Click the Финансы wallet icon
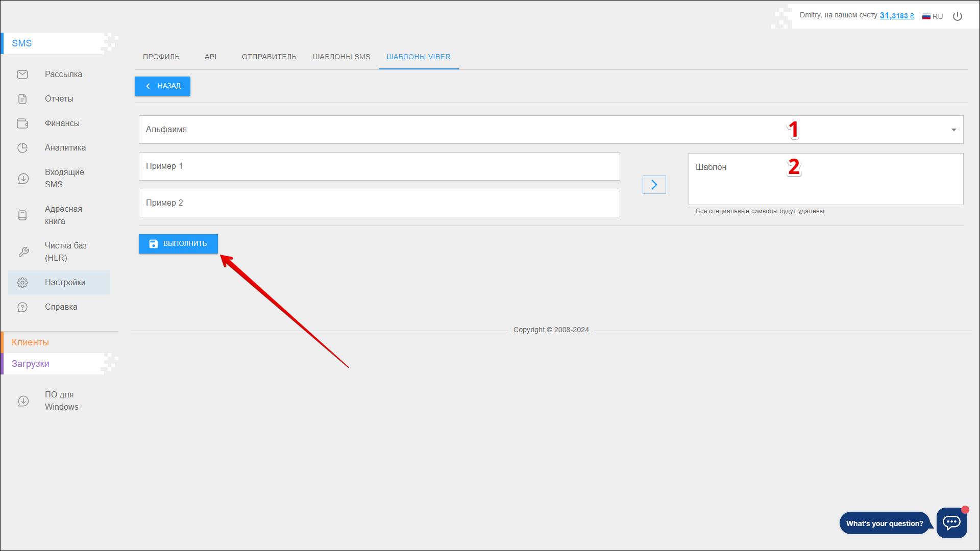The height and width of the screenshot is (551, 980). pos(22,123)
